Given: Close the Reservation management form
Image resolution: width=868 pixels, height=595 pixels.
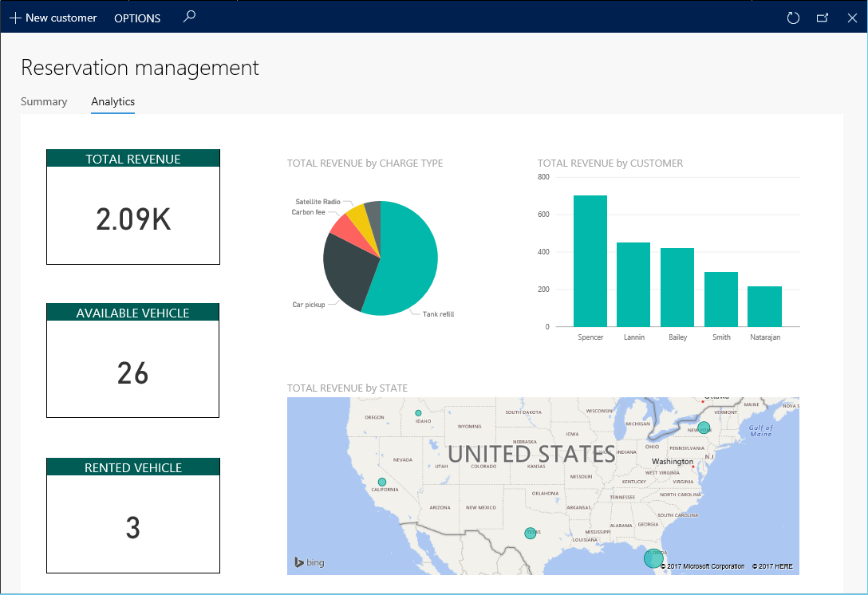Looking at the screenshot, I should (x=852, y=18).
